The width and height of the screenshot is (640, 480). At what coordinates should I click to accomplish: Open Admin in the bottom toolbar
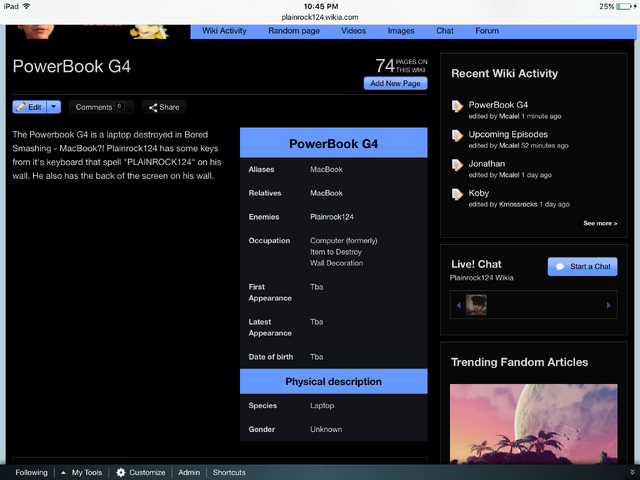pos(189,472)
